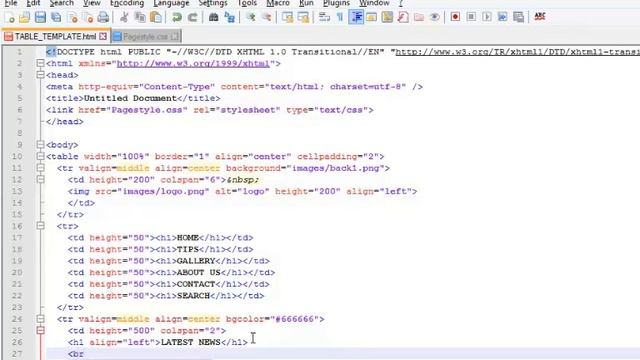The height and width of the screenshot is (360, 640).
Task: Collapse the td fold marker on line 12
Action: [x=40, y=180]
